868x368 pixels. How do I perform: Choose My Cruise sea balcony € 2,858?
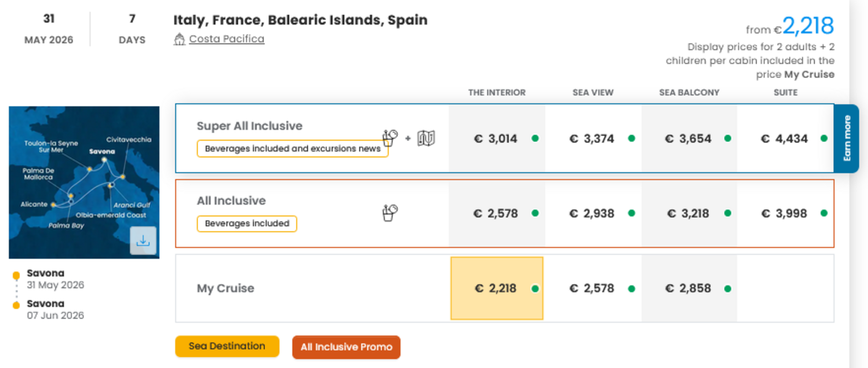coord(689,288)
